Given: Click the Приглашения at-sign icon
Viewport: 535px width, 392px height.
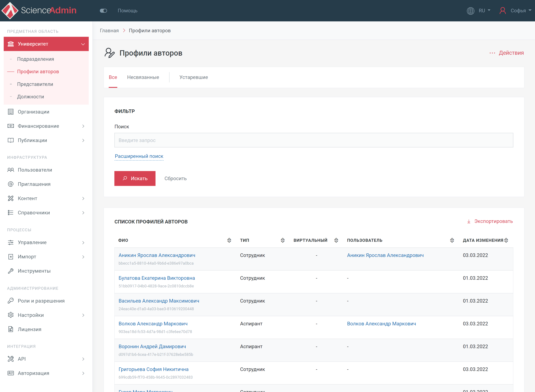Looking at the screenshot, I should pyautogui.click(x=11, y=184).
